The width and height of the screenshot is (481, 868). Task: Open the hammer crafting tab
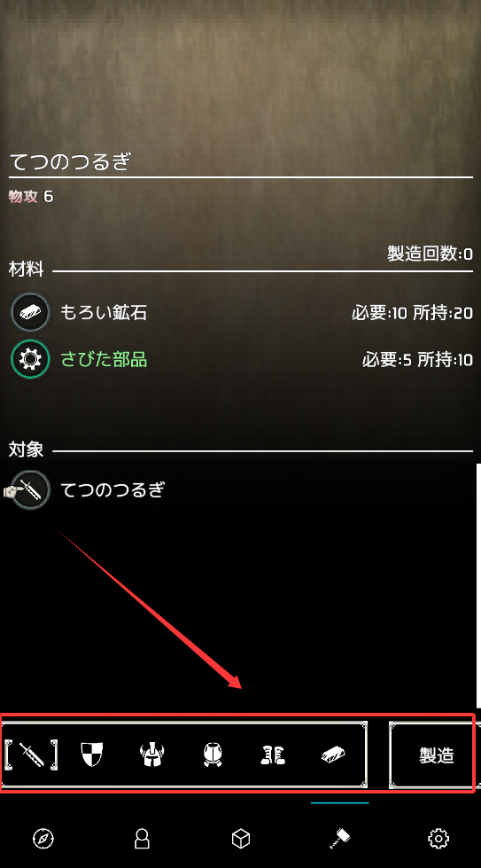pos(340,839)
